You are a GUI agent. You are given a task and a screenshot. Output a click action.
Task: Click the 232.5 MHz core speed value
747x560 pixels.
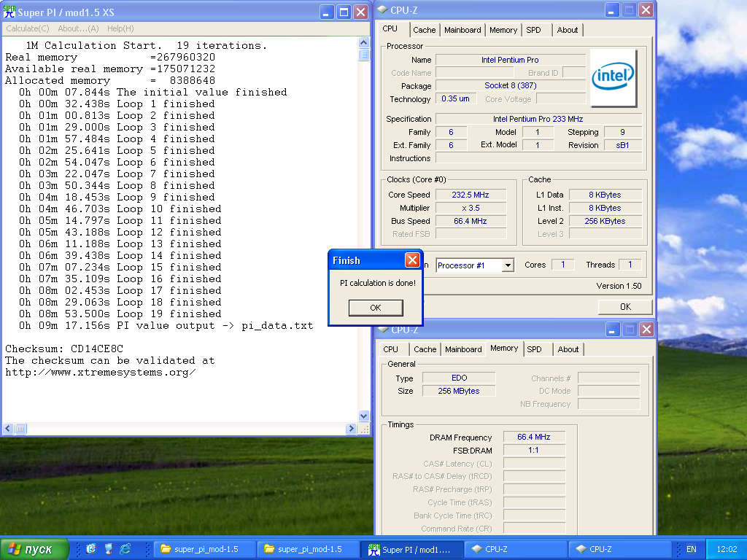471,195
